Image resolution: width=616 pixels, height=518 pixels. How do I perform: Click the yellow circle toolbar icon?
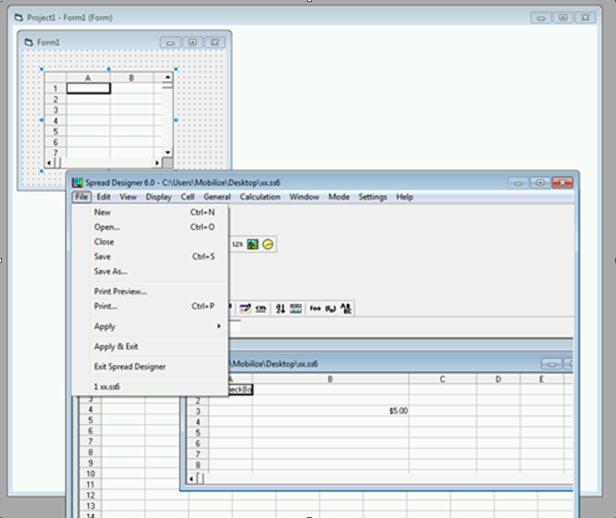268,244
